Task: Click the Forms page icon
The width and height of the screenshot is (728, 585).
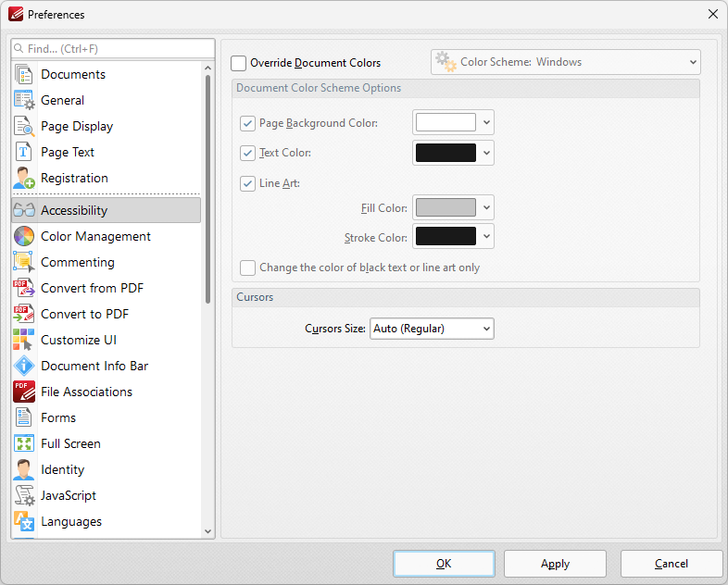Action: coord(24,417)
